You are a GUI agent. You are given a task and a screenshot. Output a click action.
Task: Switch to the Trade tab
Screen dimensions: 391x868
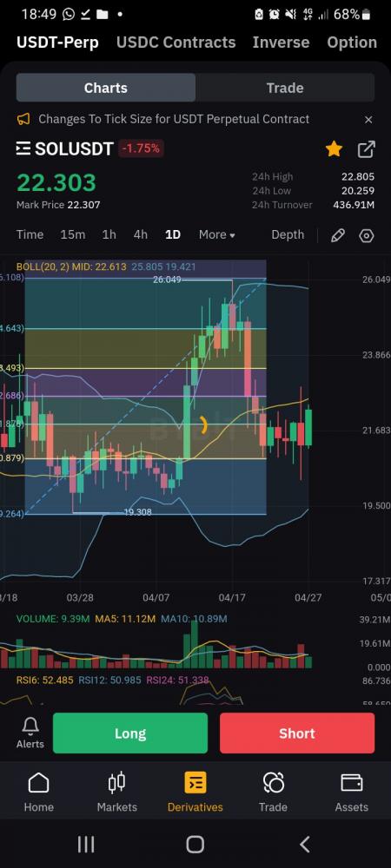[x=285, y=88]
